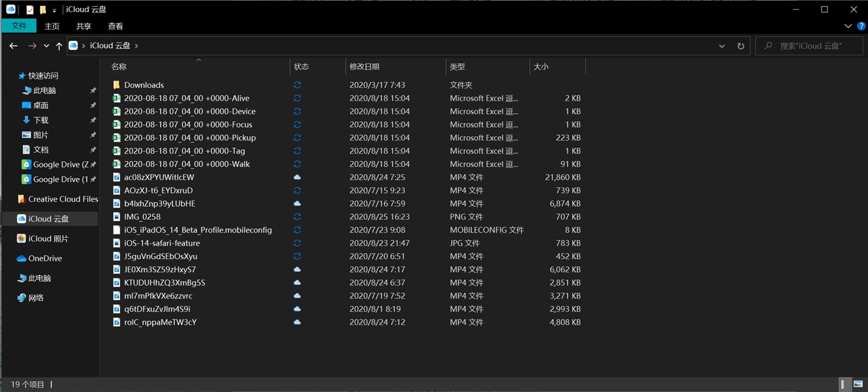Select the 0000-Focus file name
Viewport: 868px width, 392px height.
pyautogui.click(x=188, y=125)
